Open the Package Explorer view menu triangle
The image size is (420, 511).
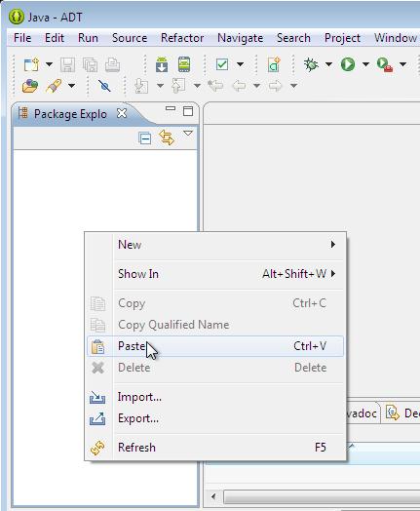(188, 133)
